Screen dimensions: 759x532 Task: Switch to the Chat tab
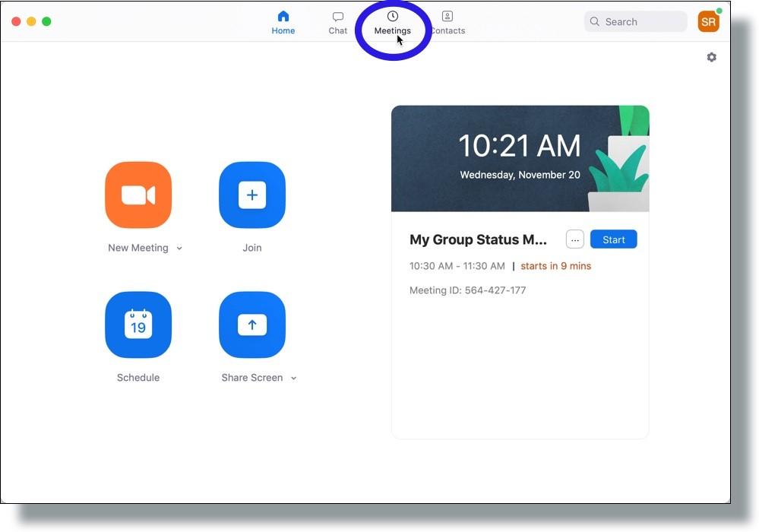pos(338,23)
